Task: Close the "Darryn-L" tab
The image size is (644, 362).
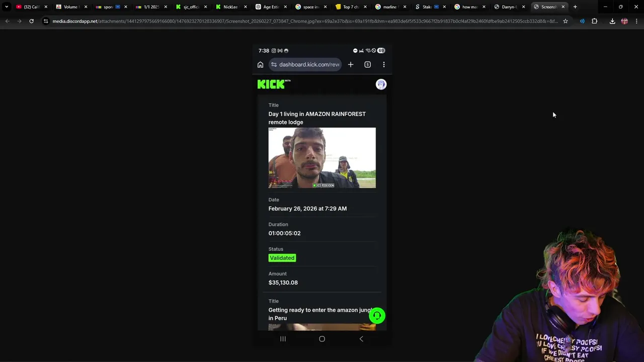Action: pos(524,7)
